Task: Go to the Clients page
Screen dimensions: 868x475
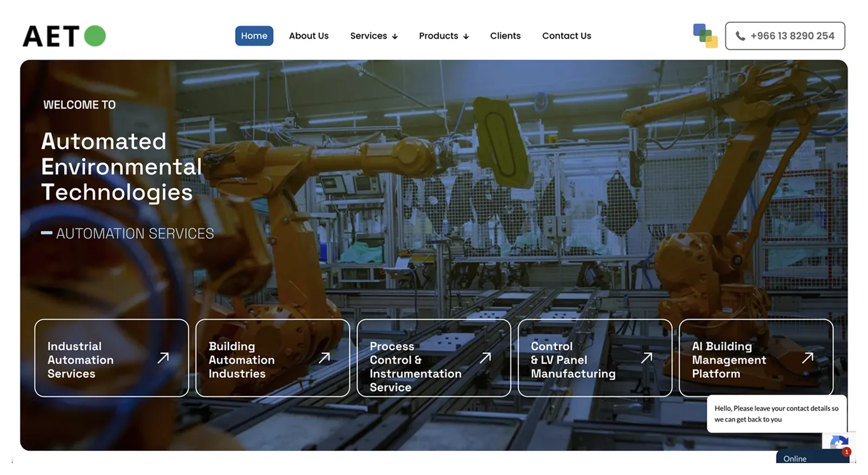Action: pos(505,36)
